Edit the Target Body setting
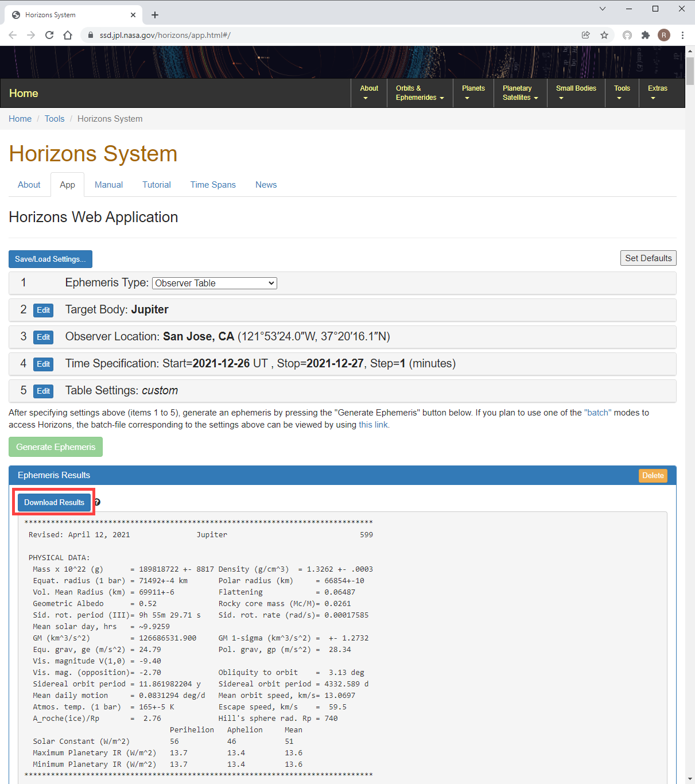Viewport: 695px width, 784px height. [44, 310]
